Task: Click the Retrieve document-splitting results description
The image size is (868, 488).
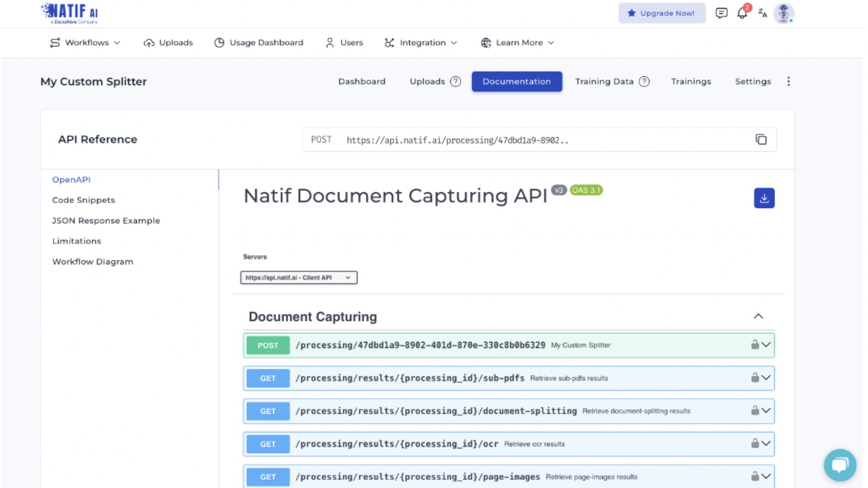Action: click(x=636, y=411)
